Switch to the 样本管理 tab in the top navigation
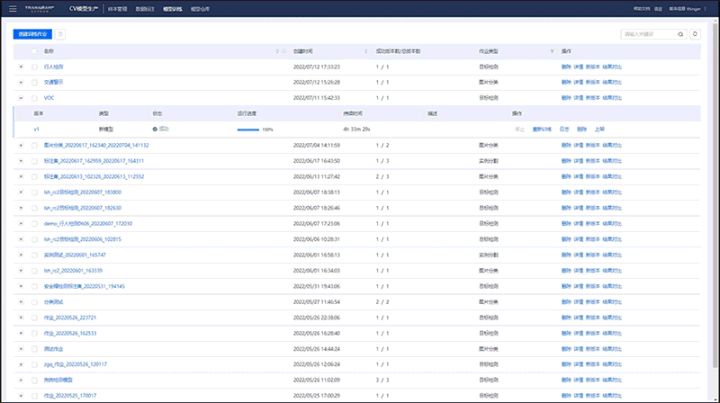 point(118,9)
